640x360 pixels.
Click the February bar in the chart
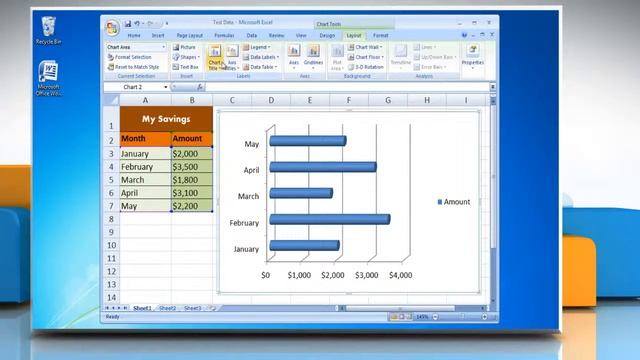click(330, 220)
